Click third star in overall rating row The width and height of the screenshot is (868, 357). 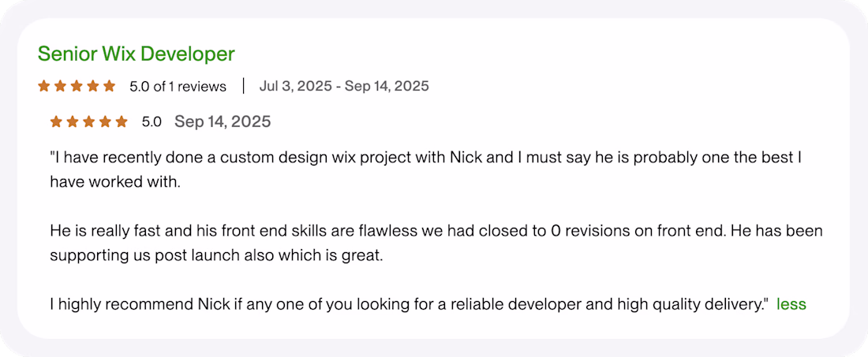[x=77, y=86]
